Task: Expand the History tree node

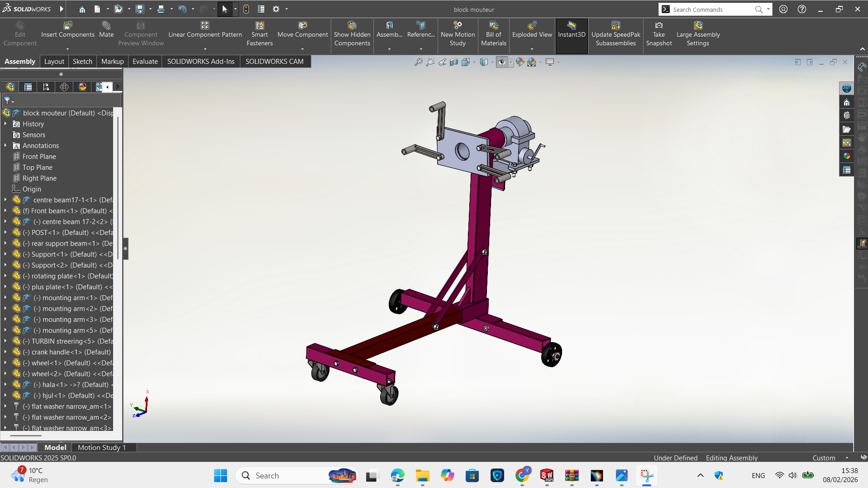Action: 5,124
